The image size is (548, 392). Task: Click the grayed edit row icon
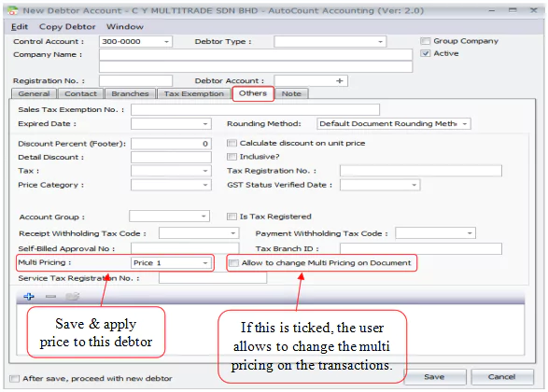click(x=72, y=296)
